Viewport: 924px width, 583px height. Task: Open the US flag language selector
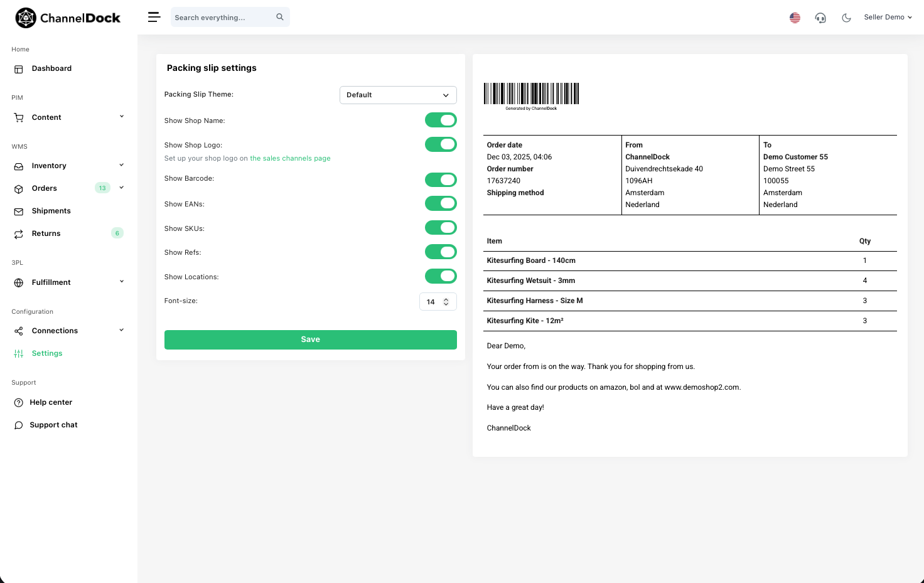point(795,18)
